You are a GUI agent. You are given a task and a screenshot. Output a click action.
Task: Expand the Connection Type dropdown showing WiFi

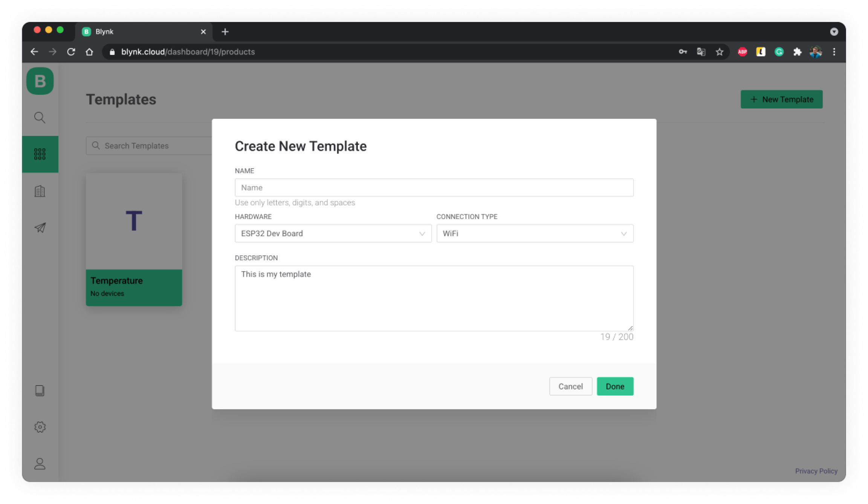point(535,233)
